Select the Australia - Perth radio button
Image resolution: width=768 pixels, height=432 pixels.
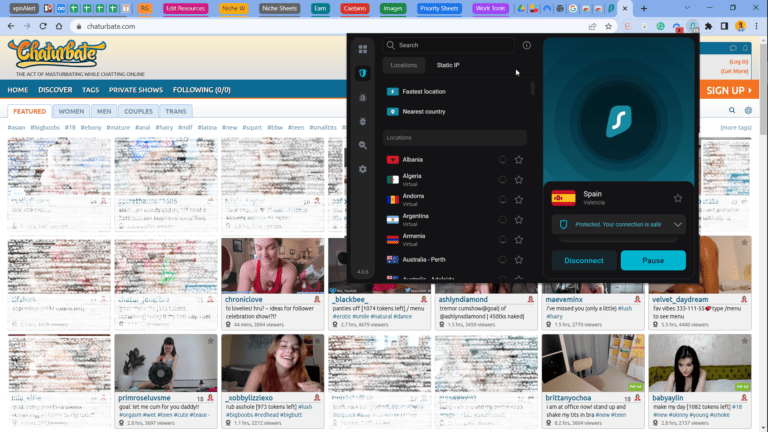click(503, 260)
